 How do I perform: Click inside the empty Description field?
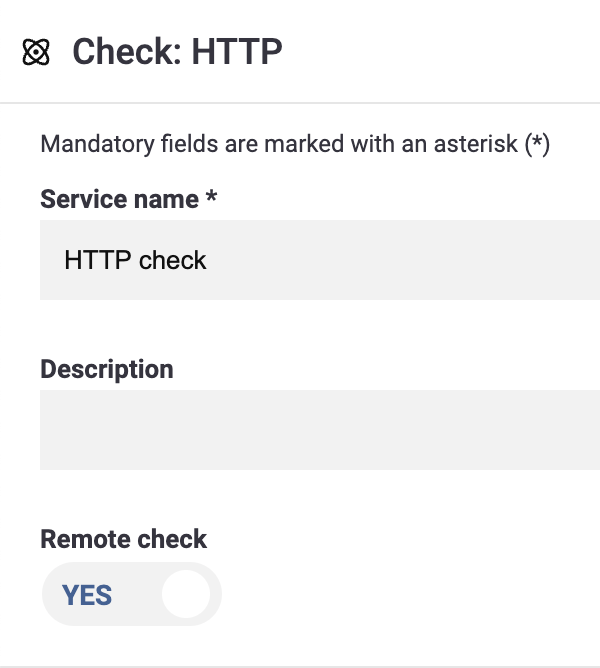click(320, 430)
